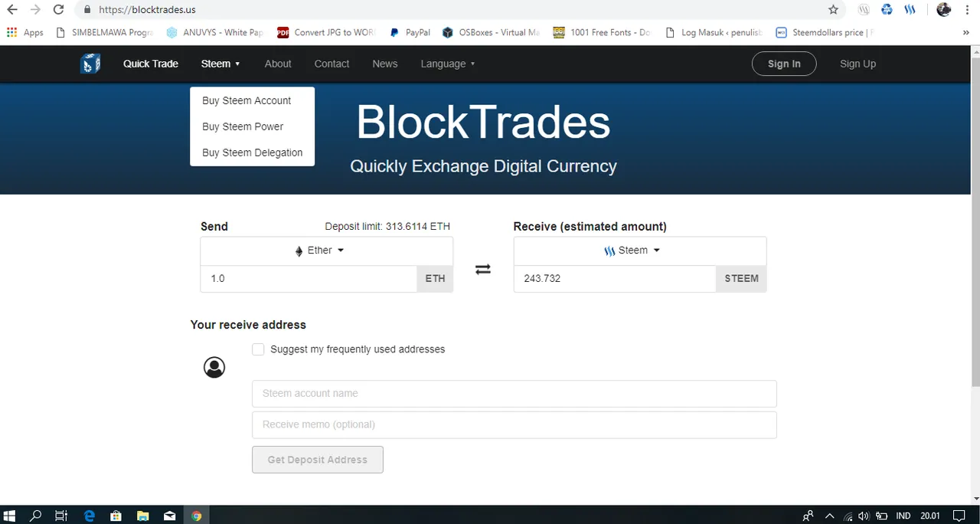Swap send and receive currencies icon
The width and height of the screenshot is (980, 524).
(x=483, y=270)
